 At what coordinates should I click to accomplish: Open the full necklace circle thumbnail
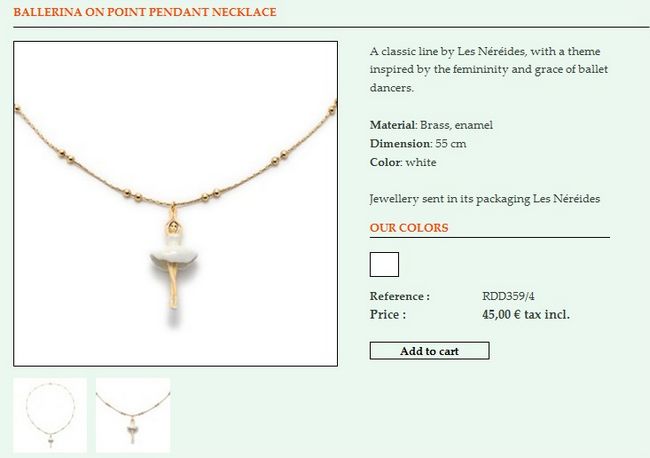50,415
